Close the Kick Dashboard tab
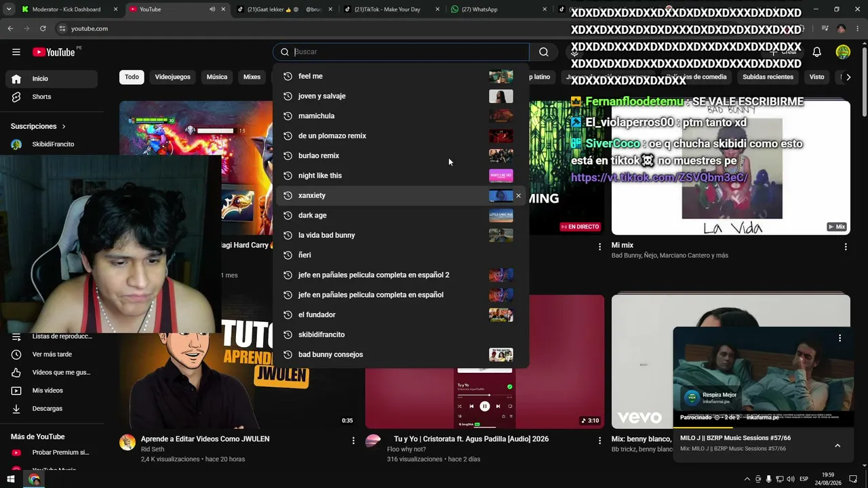 [115, 9]
